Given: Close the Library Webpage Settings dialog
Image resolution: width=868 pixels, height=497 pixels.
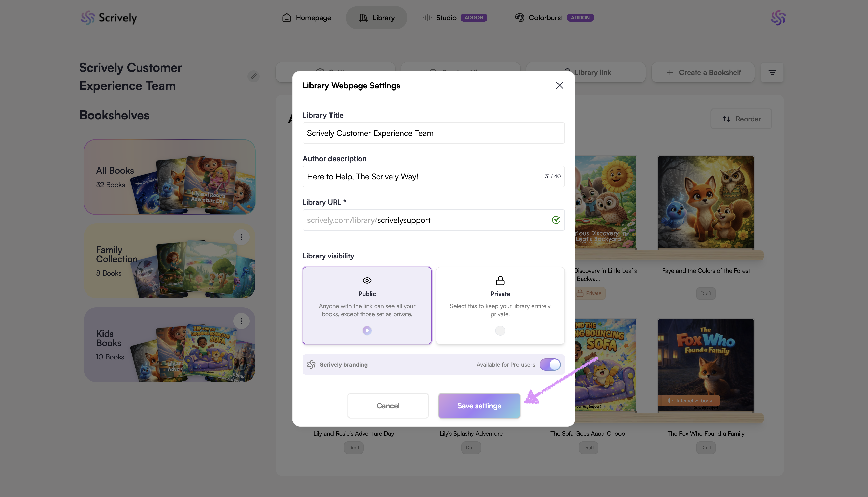Looking at the screenshot, I should click(x=559, y=85).
